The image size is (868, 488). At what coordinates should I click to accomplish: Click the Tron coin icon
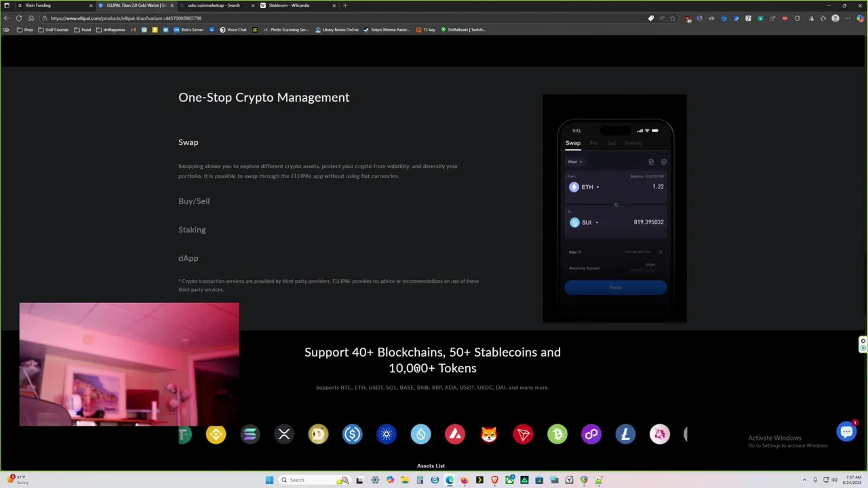tap(523, 434)
